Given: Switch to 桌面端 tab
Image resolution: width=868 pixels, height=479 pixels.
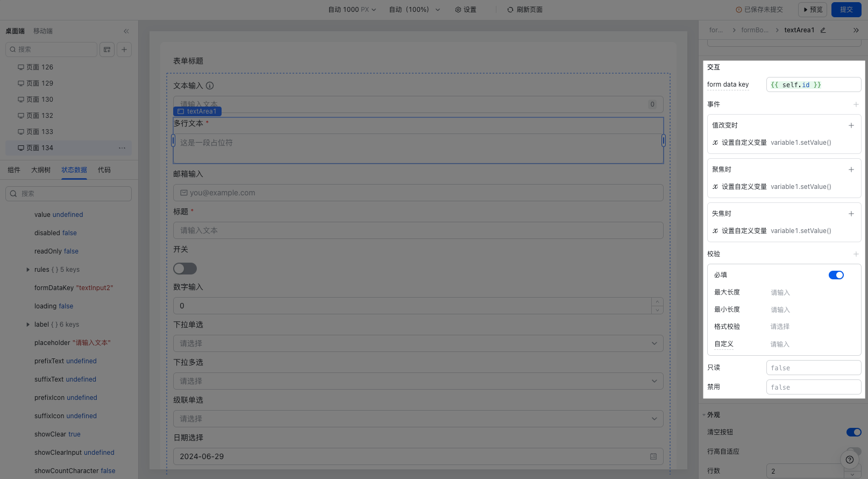Looking at the screenshot, I should click(15, 31).
